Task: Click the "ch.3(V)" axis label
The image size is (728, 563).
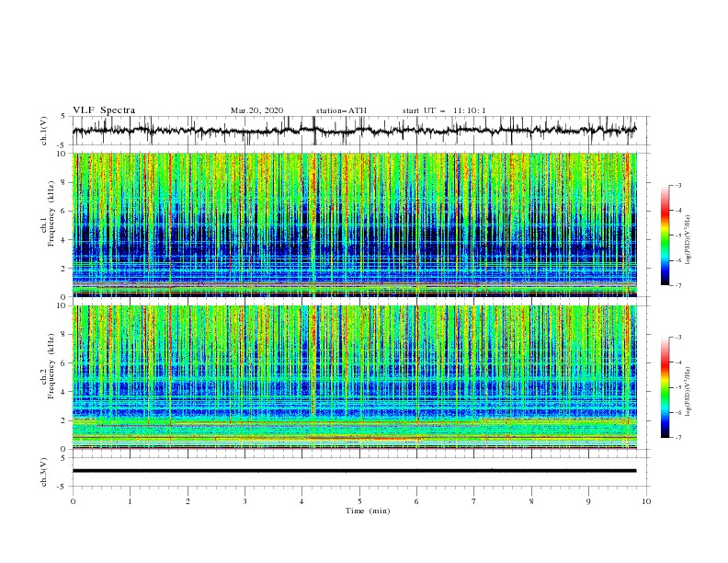Action: point(44,472)
